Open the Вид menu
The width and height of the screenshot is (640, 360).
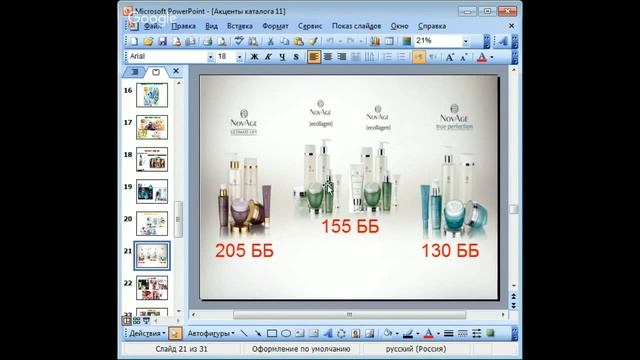[211, 26]
